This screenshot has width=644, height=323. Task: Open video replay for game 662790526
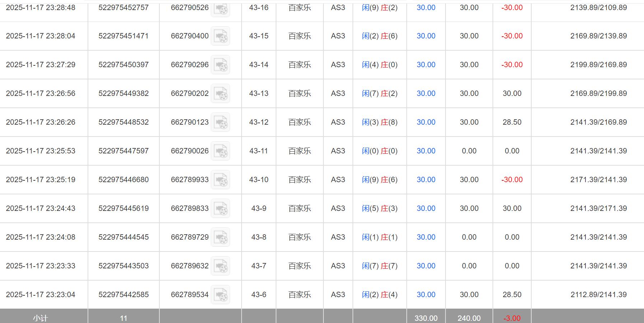(220, 8)
